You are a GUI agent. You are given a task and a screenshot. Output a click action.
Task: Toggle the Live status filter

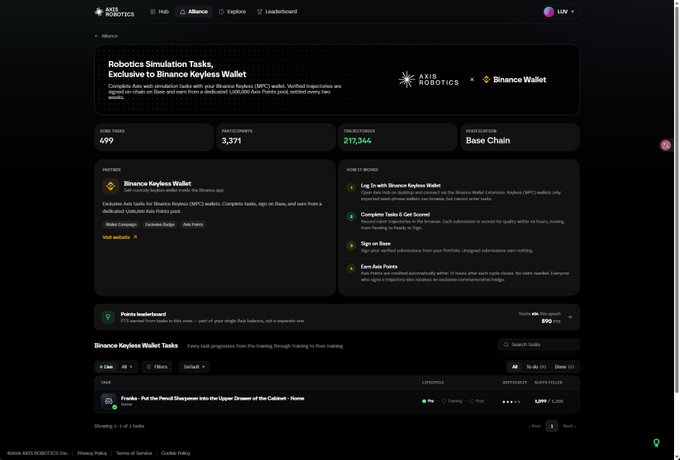pyautogui.click(x=106, y=367)
